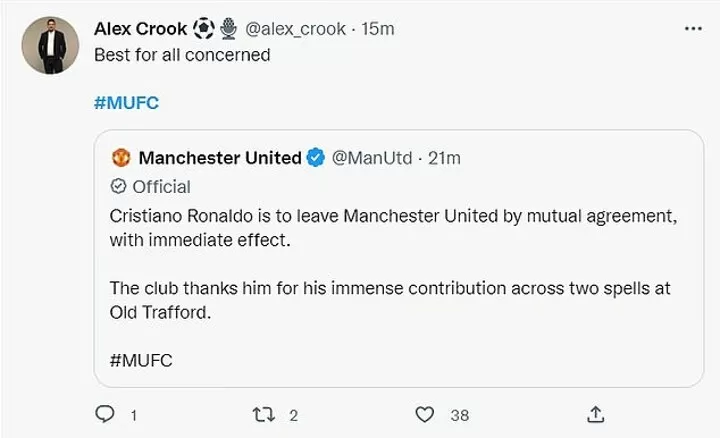
Task: Click the 21m quoted tweet timestamp
Action: click(x=444, y=158)
